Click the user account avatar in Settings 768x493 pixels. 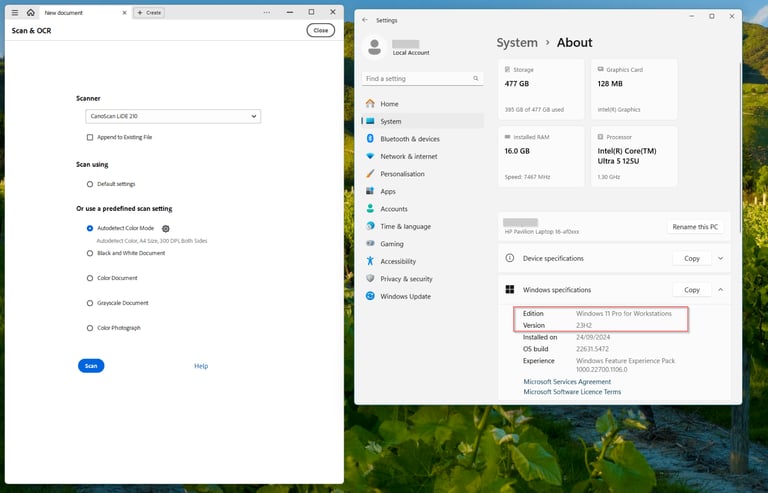click(x=375, y=47)
